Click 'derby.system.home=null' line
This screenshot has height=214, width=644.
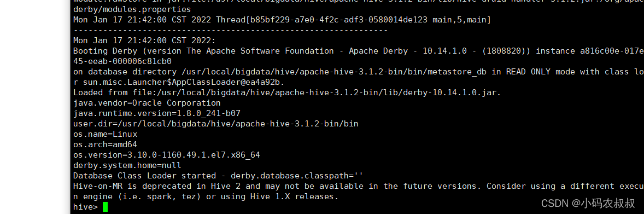(127, 165)
